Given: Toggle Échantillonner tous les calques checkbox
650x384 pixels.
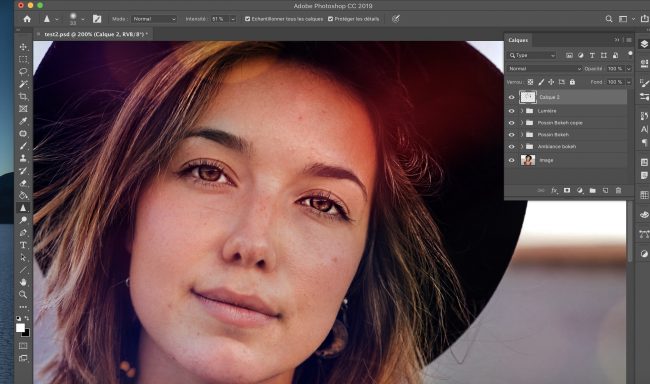Looking at the screenshot, I should click(x=247, y=19).
